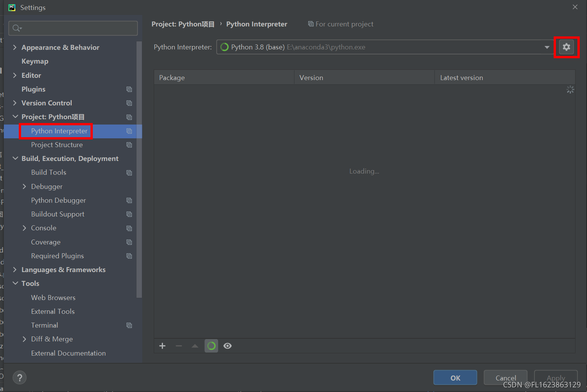Open Project Structure settings
This screenshot has width=587, height=392.
click(57, 145)
